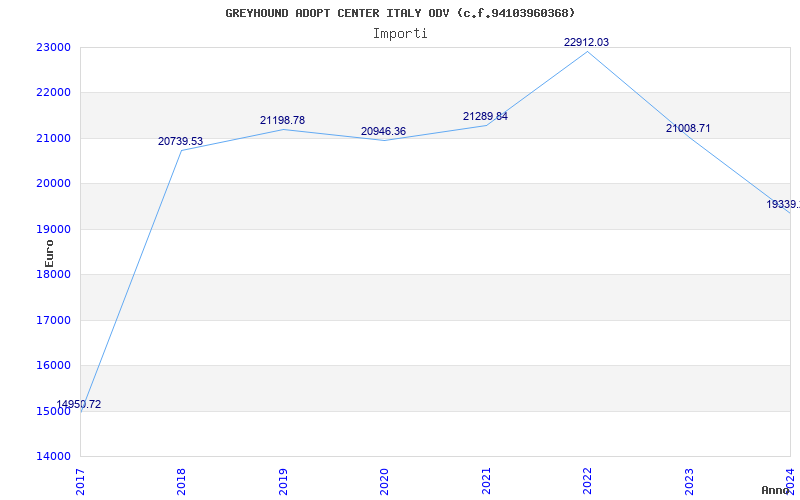Click the 17000 y-axis value
Image resolution: width=800 pixels, height=500 pixels.
53,320
